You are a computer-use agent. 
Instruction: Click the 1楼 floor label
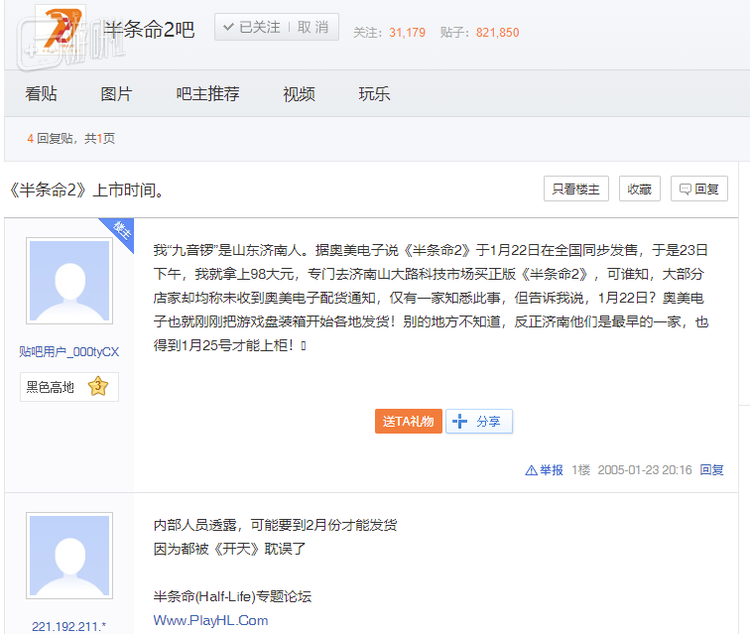(x=581, y=470)
